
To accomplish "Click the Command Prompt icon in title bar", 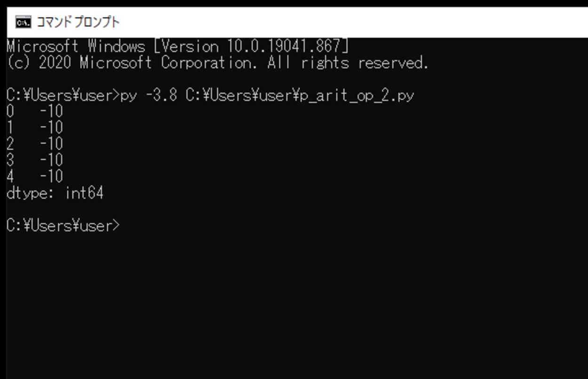I will pyautogui.click(x=23, y=22).
